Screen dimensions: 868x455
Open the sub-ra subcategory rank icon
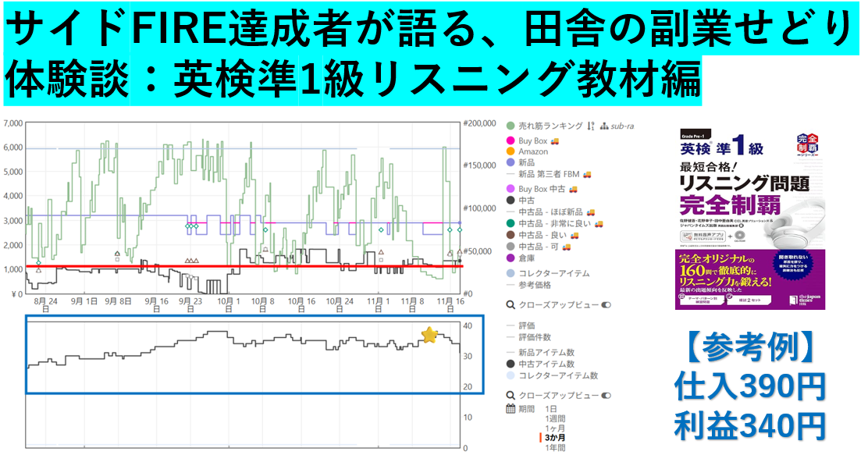[x=604, y=126]
